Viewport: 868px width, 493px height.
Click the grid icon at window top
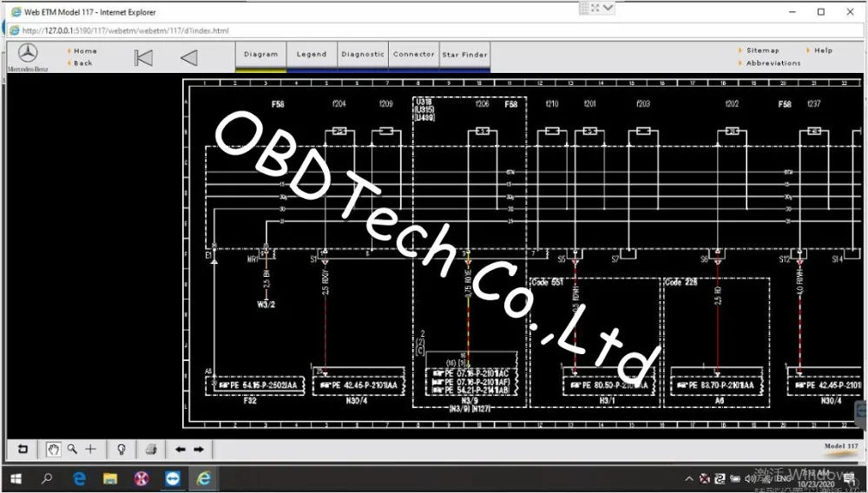[584, 8]
